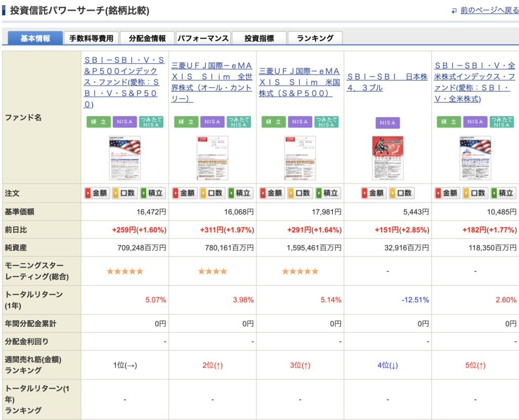Click 口数 button for SBI・V・全米株式 fund
The height and width of the screenshot is (420, 519).
475,193
